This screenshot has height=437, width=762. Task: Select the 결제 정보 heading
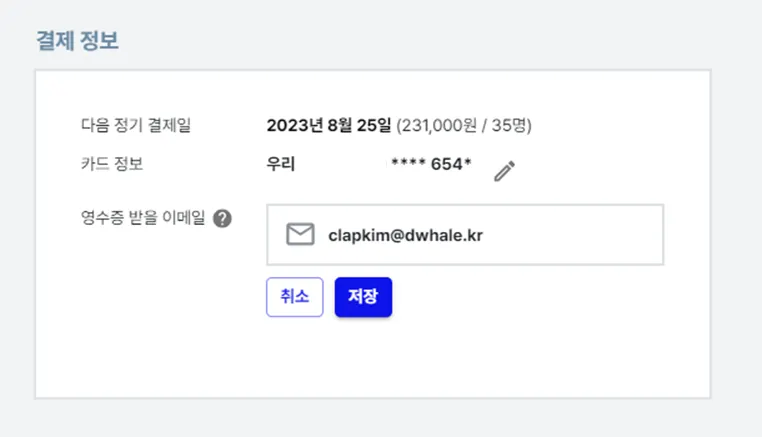tap(77, 40)
